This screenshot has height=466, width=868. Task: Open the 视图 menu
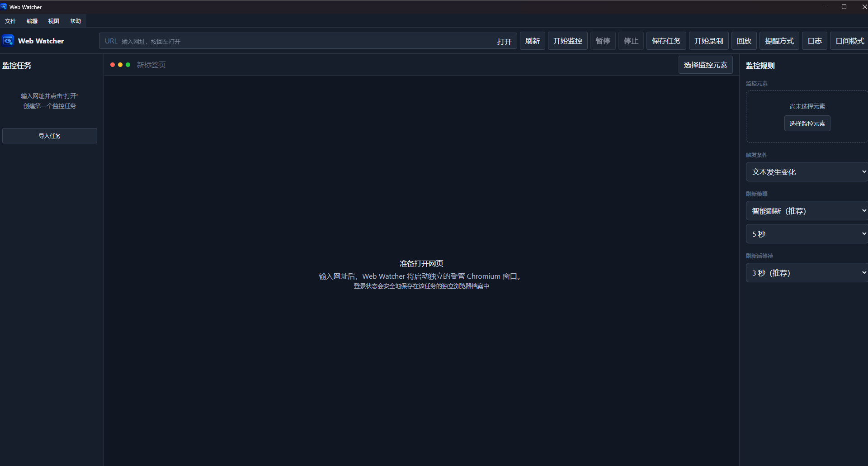coord(54,21)
